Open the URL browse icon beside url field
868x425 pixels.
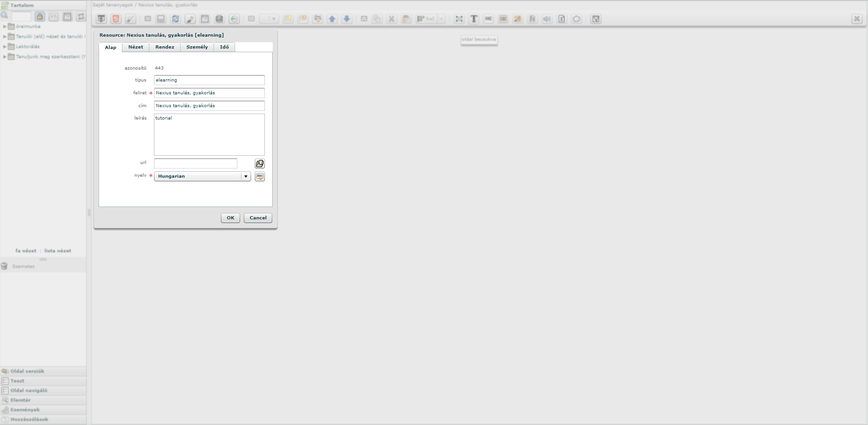tap(260, 163)
